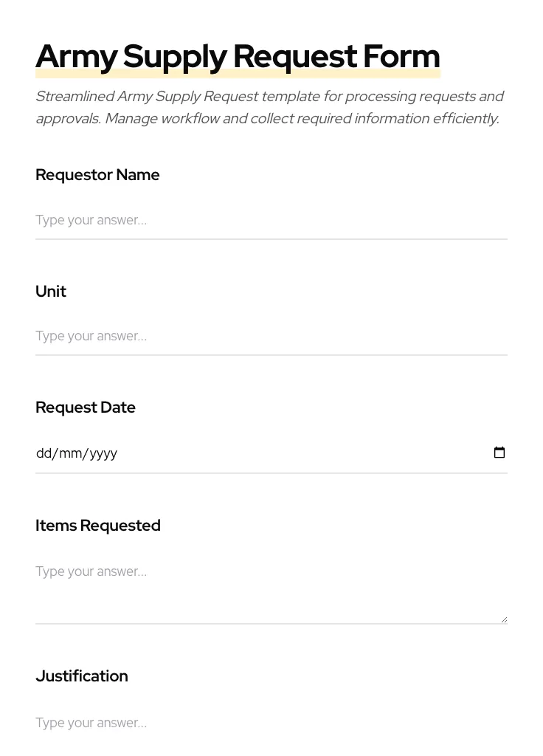This screenshot has height=756, width=543.
Task: Select the year (yyyy) segment of Request Date
Action: [103, 453]
